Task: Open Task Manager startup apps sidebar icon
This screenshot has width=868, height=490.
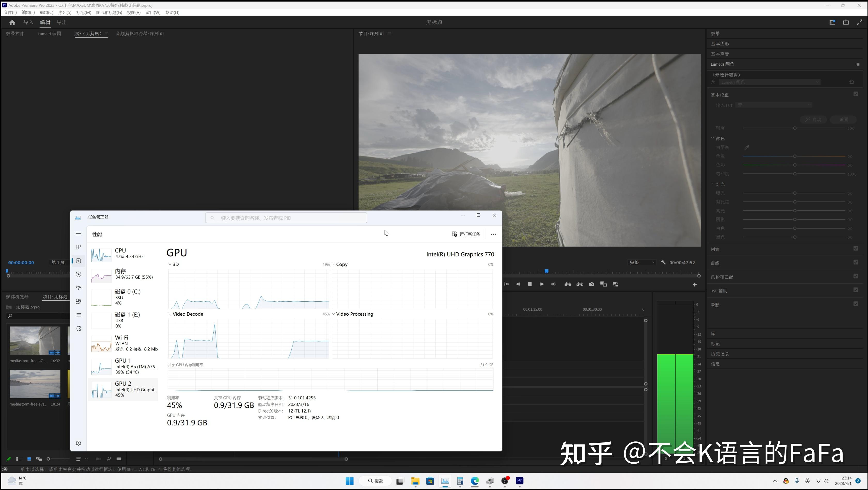Action: (79, 288)
